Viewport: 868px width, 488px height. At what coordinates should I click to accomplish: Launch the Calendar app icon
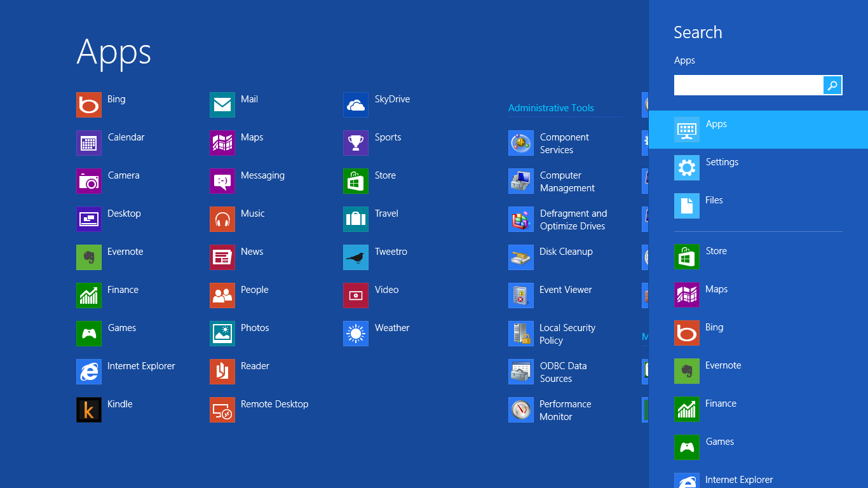(x=89, y=143)
